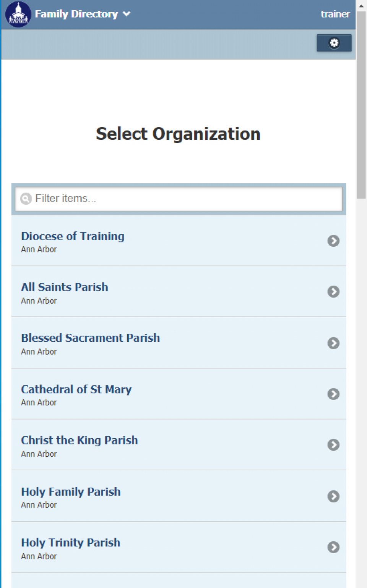This screenshot has width=367, height=588.
Task: Click the arrow icon for Holy Family Parish
Action: coord(333,496)
